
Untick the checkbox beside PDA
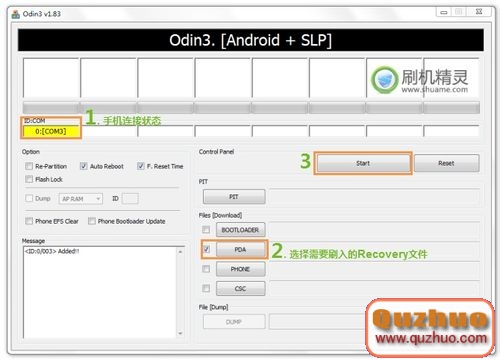click(x=206, y=249)
